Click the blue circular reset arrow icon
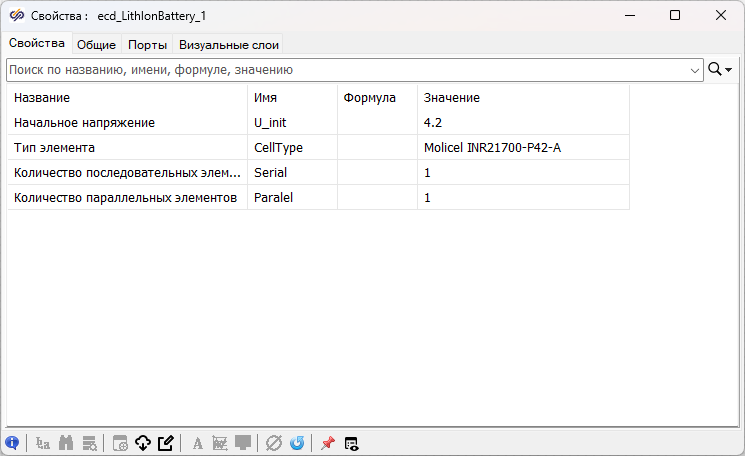745x456 pixels. 297,443
